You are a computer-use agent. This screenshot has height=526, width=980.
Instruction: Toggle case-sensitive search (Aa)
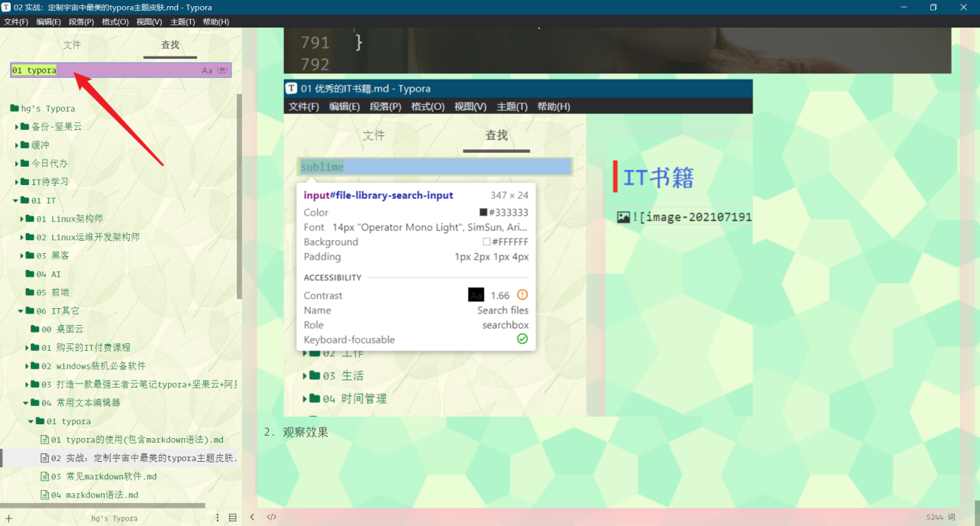[x=207, y=70]
